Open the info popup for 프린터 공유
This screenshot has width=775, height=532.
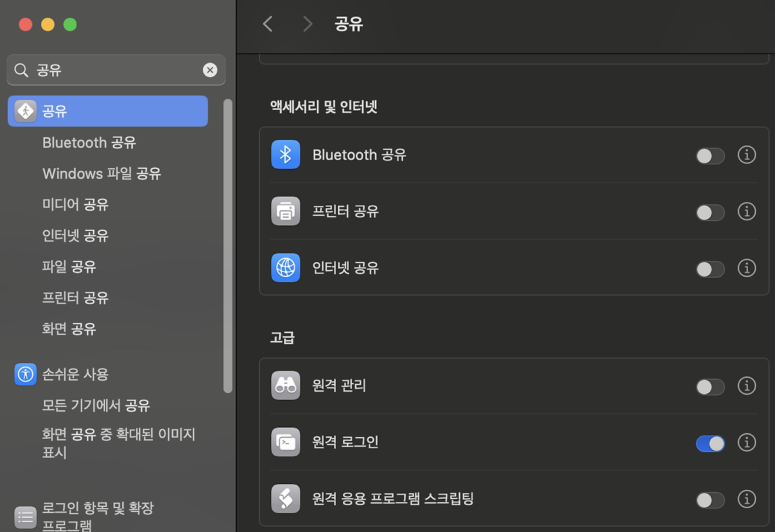(x=747, y=211)
